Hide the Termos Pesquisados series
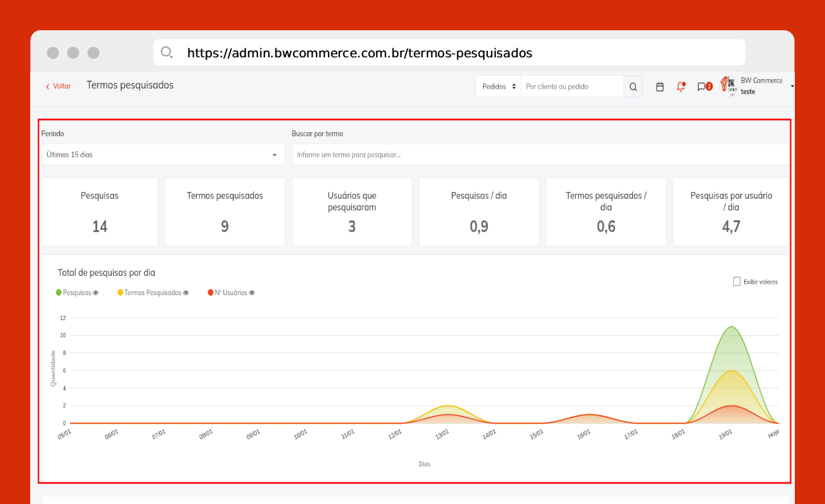The width and height of the screenshot is (825, 504). [x=186, y=293]
